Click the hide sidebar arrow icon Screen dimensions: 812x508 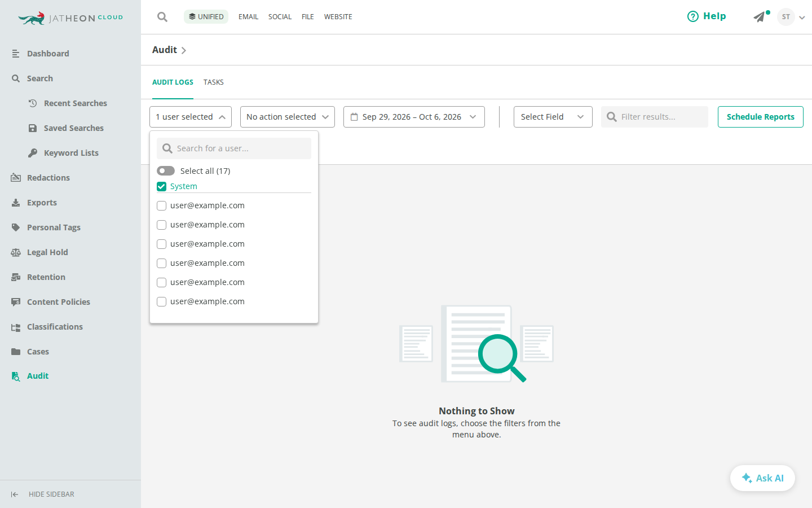pyautogui.click(x=15, y=494)
